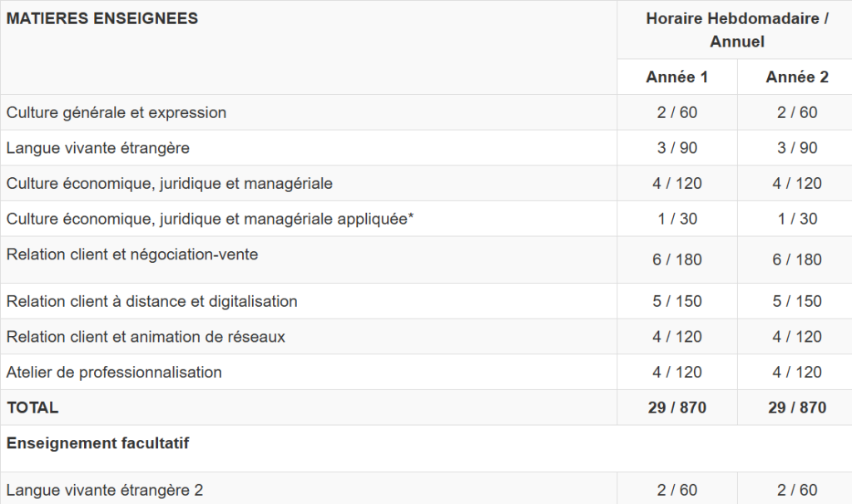The width and height of the screenshot is (852, 504).
Task: Select the "Année 1" column header
Action: click(x=676, y=77)
